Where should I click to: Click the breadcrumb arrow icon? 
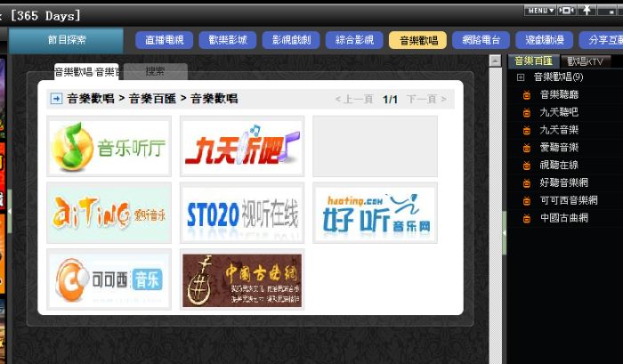tap(56, 99)
